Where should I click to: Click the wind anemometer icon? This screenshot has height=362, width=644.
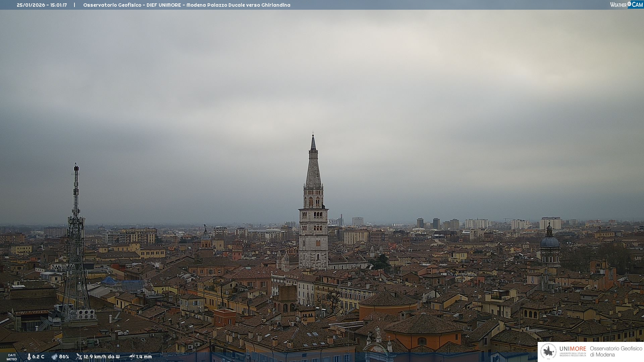coord(79,357)
